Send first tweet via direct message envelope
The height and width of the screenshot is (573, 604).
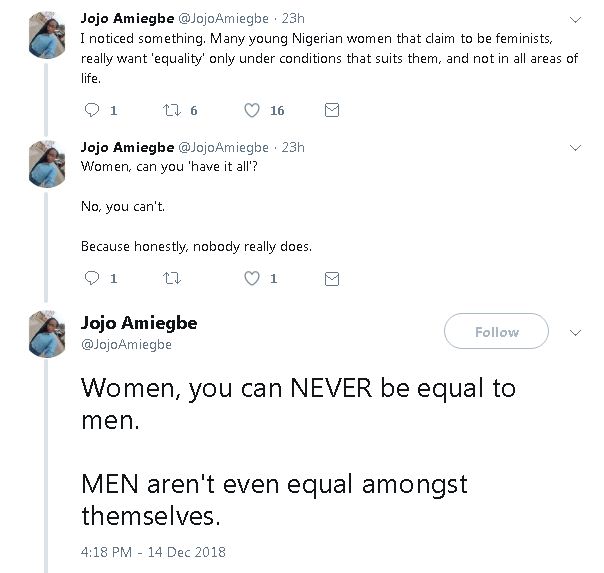pos(332,110)
